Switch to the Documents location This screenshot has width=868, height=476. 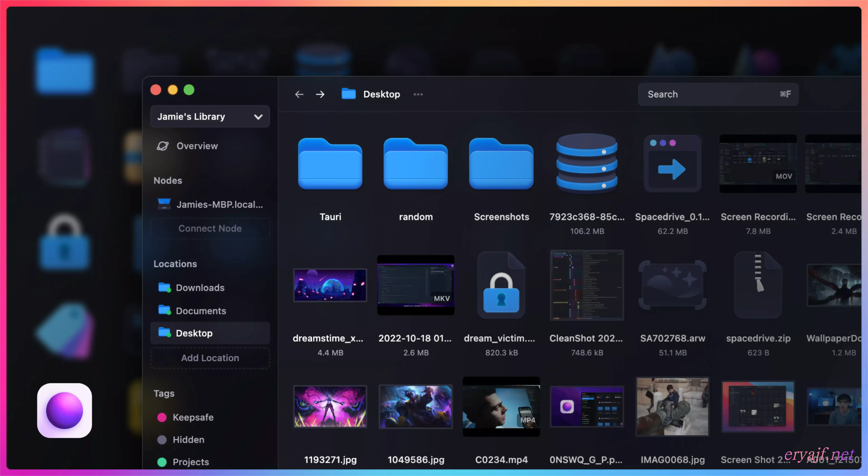coord(201,310)
